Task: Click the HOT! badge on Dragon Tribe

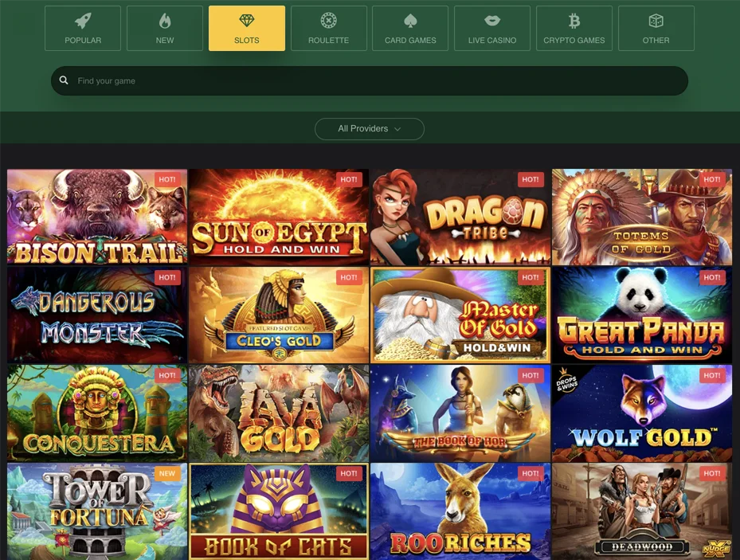Action: click(531, 179)
